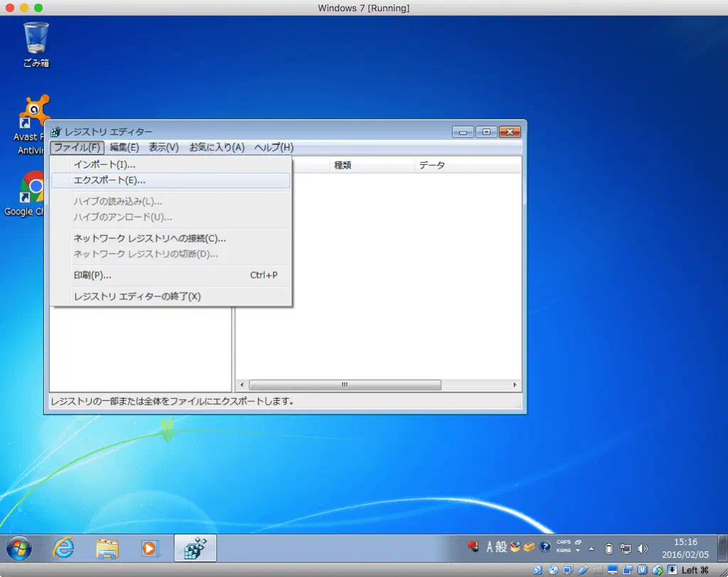
Task: Show hidden system tray icons arrow
Action: [591, 549]
